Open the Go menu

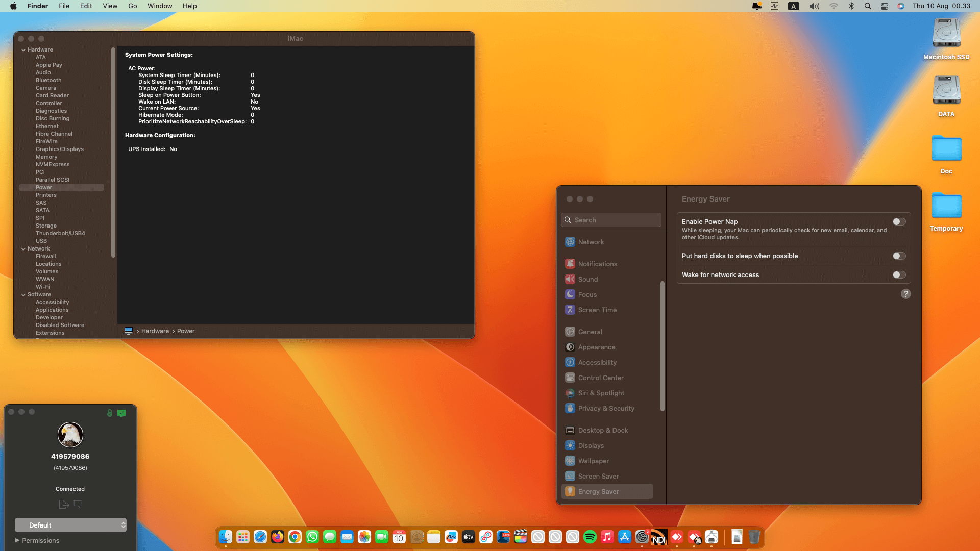tap(133, 6)
